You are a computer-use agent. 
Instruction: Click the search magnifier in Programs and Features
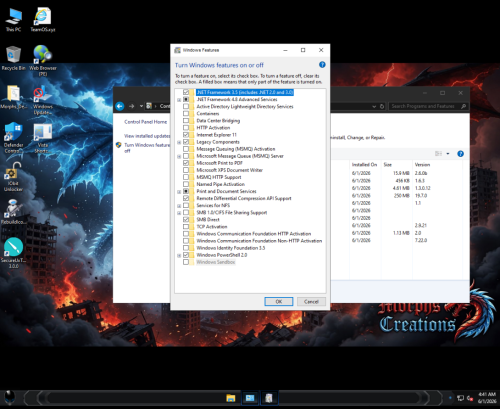[x=463, y=106]
